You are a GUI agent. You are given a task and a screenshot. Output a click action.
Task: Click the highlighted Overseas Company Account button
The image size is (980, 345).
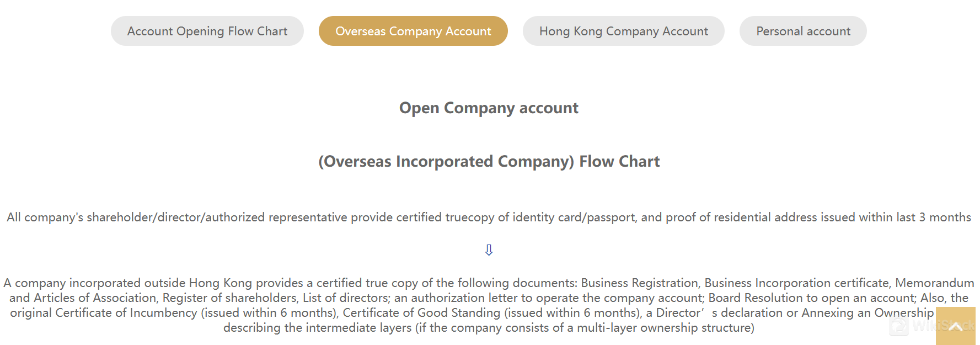(413, 31)
